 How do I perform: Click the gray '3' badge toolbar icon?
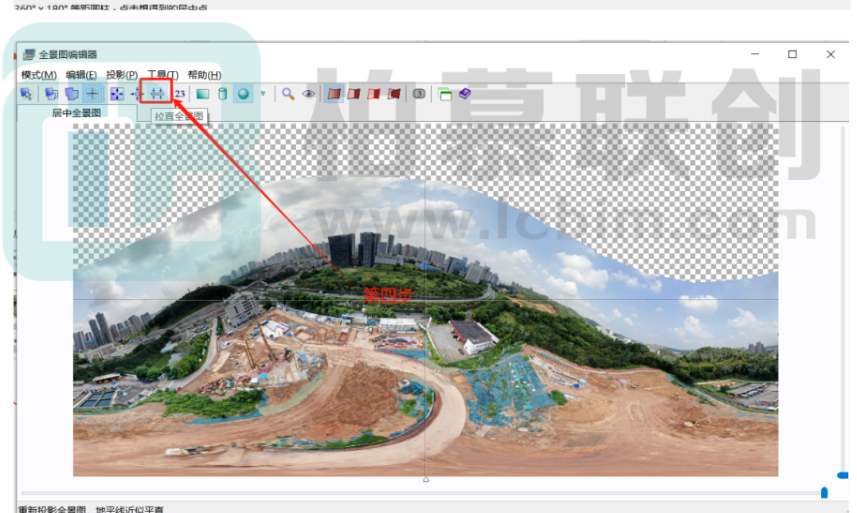419,94
